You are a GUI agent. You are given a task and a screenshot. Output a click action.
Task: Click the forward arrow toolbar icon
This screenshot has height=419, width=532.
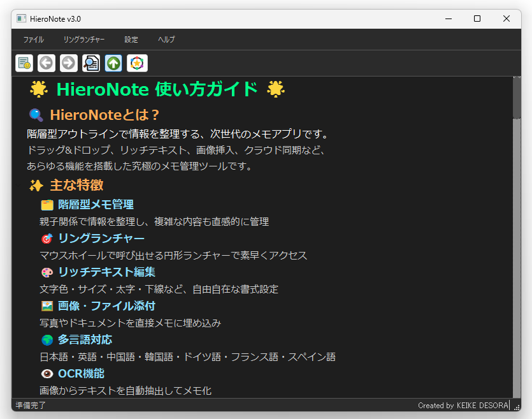click(x=68, y=63)
